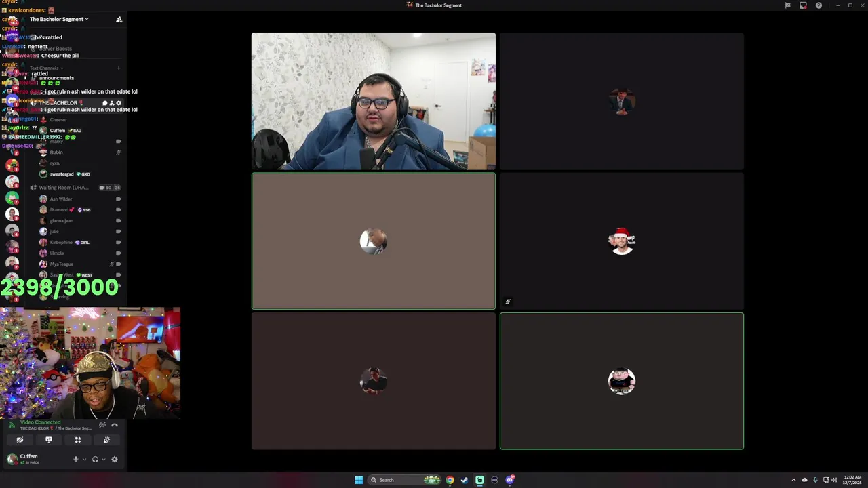The width and height of the screenshot is (868, 488).
Task: Click the Cuffem user avatar
Action: tap(12, 459)
